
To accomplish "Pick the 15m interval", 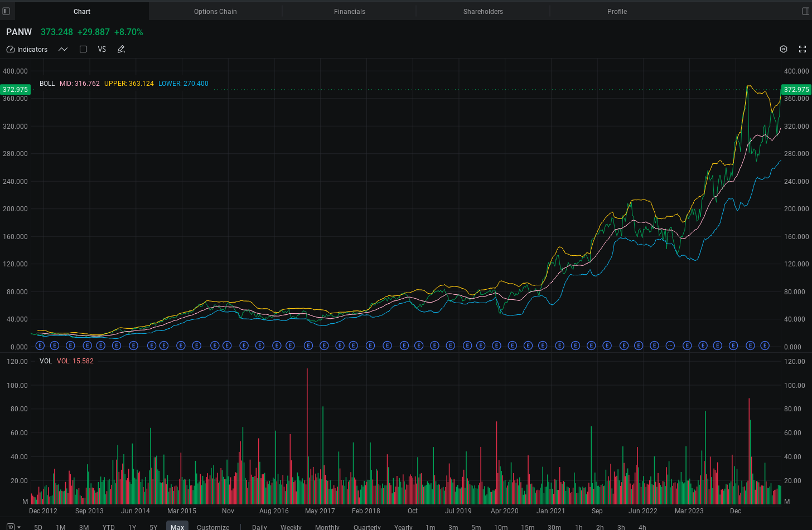I will tap(528, 527).
